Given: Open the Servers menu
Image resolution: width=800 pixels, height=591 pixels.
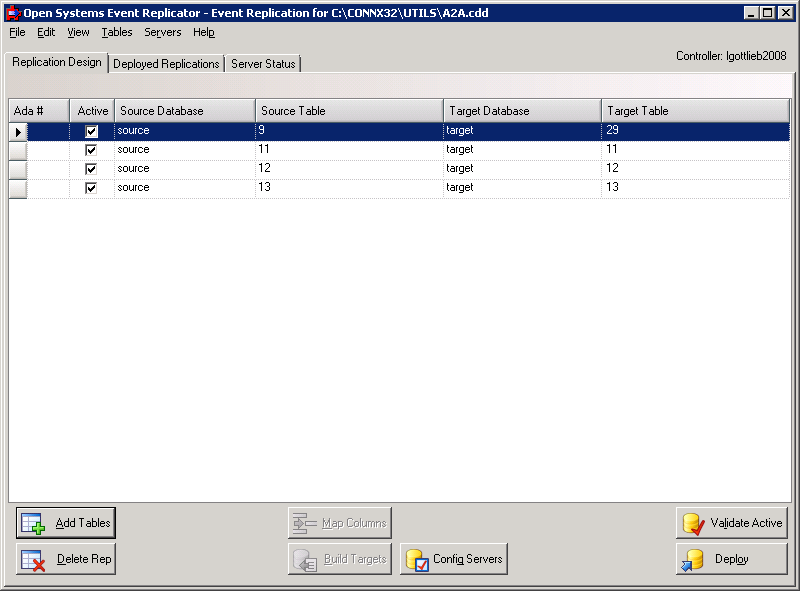Looking at the screenshot, I should pos(162,32).
